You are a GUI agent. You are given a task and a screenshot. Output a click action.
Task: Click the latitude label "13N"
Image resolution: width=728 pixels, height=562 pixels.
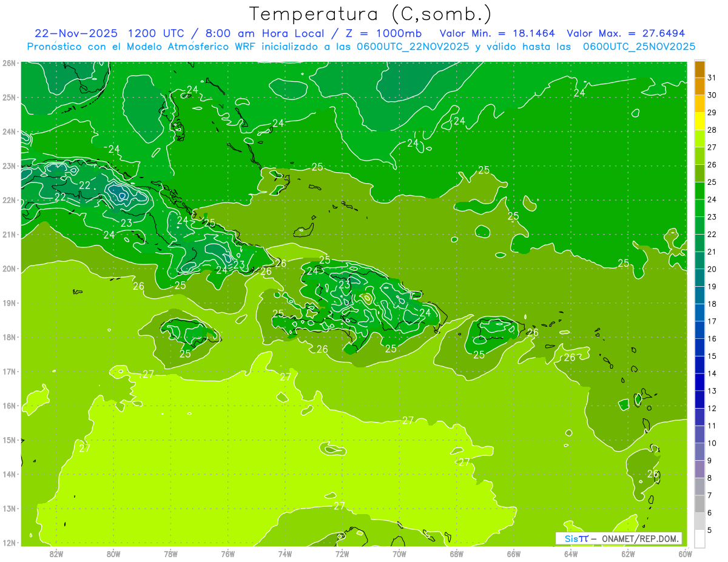coord(9,508)
